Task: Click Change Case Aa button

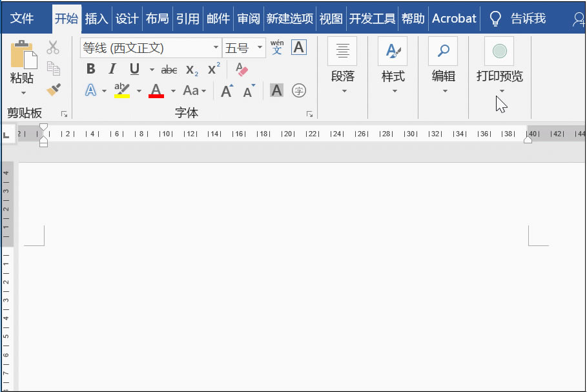Action: pyautogui.click(x=191, y=90)
